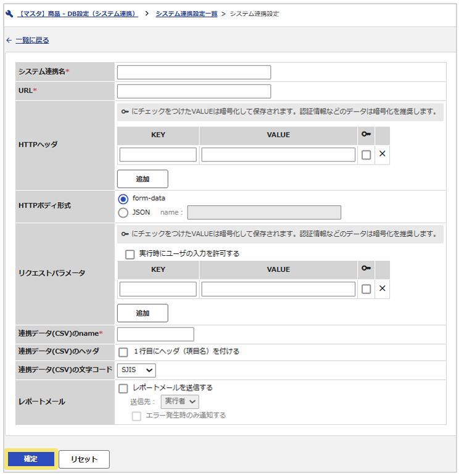
Task: Check encryption checkbox in HTTPヘッダ row
Action: pos(366,155)
